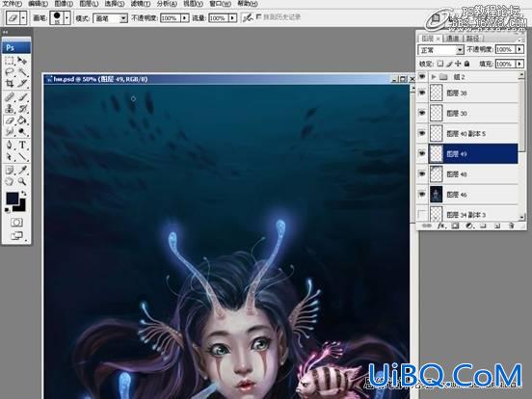This screenshot has height=399, width=532.
Task: Select the Dodge tool
Action: 22,131
